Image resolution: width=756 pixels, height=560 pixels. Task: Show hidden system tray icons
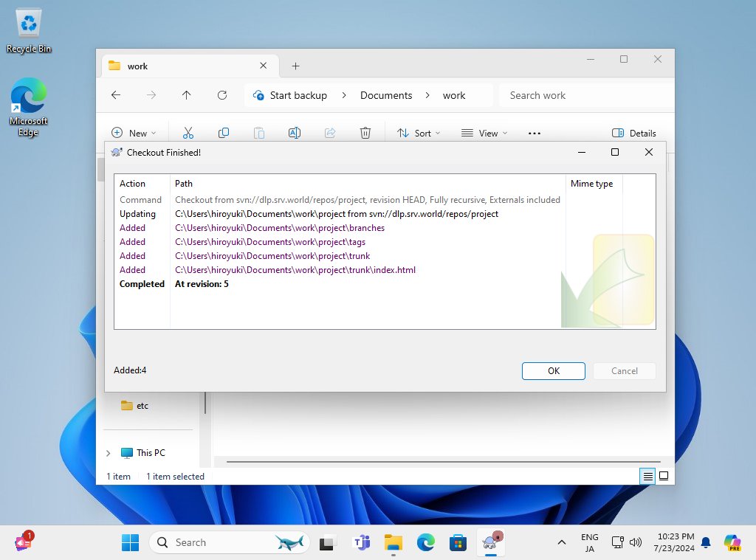point(562,542)
